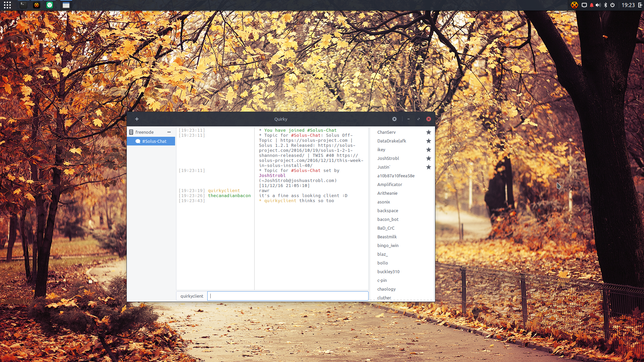Click star next to ChanServ
Viewport: 644px width, 362px height.
(x=428, y=132)
